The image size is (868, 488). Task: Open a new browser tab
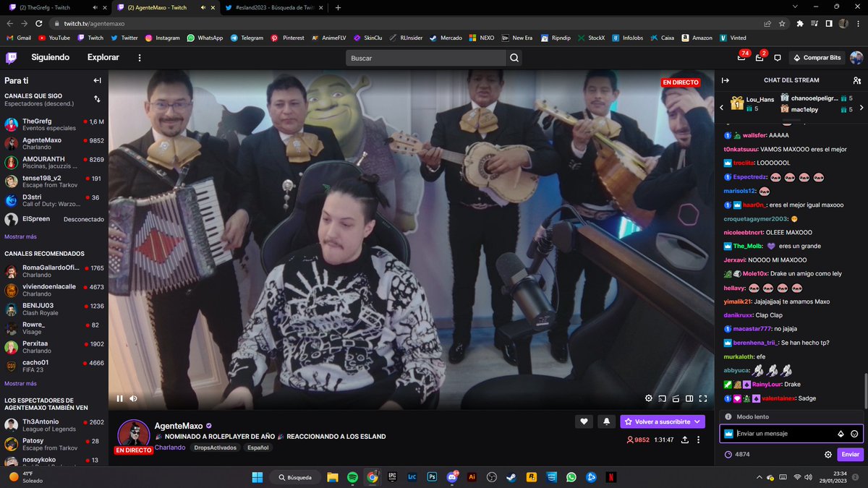[338, 7]
